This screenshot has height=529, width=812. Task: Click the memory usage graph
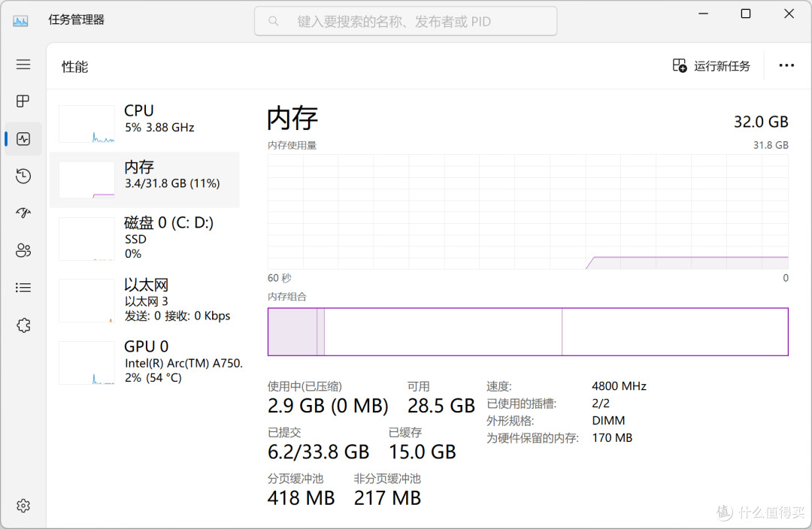(528, 211)
